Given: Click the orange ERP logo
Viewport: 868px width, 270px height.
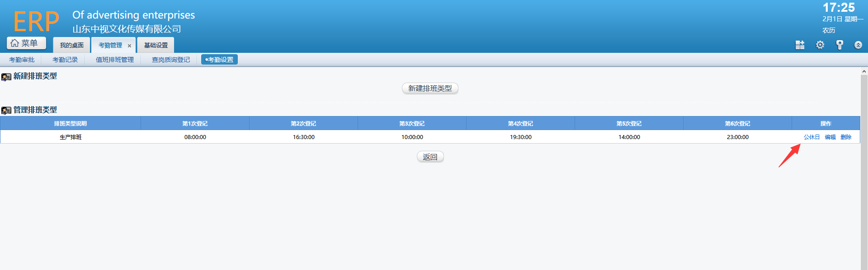Looking at the screenshot, I should pyautogui.click(x=36, y=21).
